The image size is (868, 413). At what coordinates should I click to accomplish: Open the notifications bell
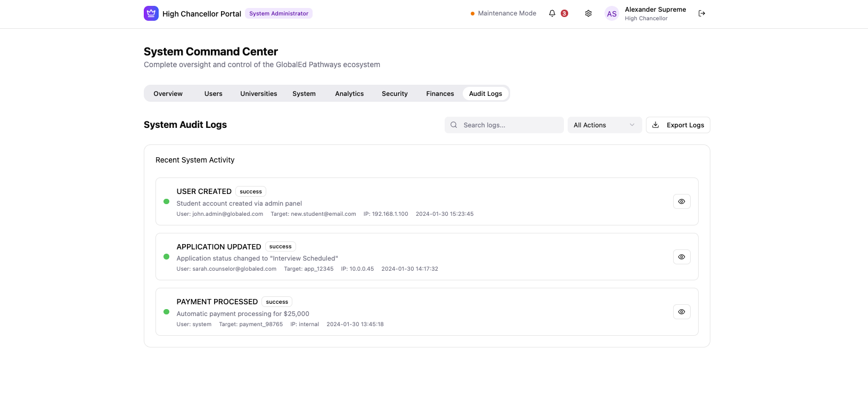[552, 13]
